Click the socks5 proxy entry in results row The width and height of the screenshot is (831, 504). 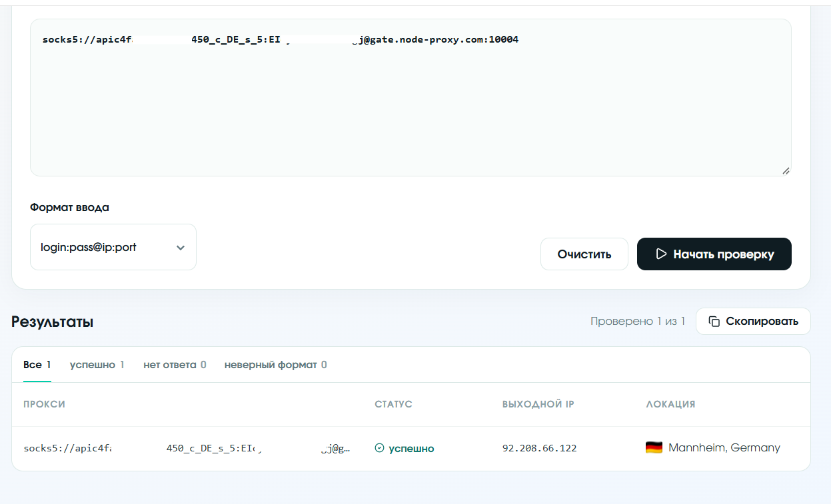tap(187, 449)
